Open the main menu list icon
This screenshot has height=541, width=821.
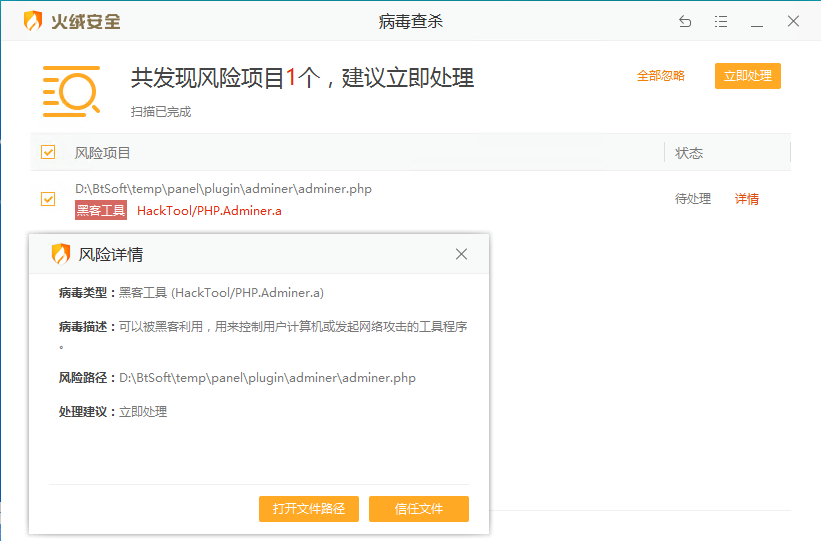721,21
